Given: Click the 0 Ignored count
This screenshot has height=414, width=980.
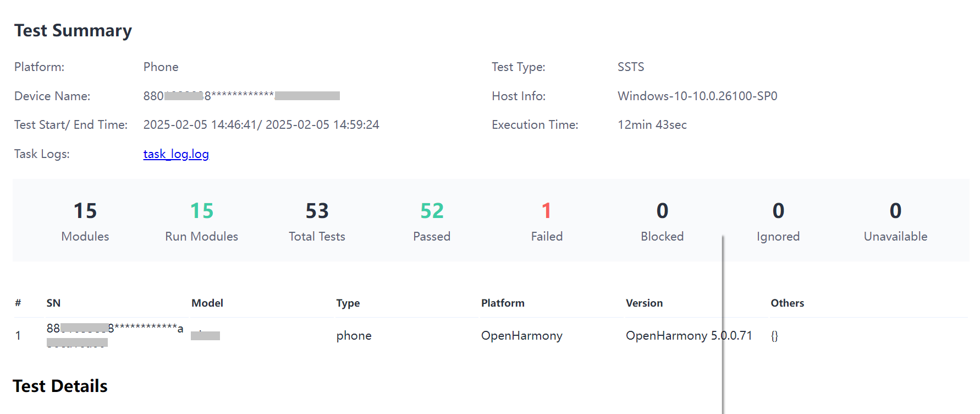Looking at the screenshot, I should coord(778,211).
